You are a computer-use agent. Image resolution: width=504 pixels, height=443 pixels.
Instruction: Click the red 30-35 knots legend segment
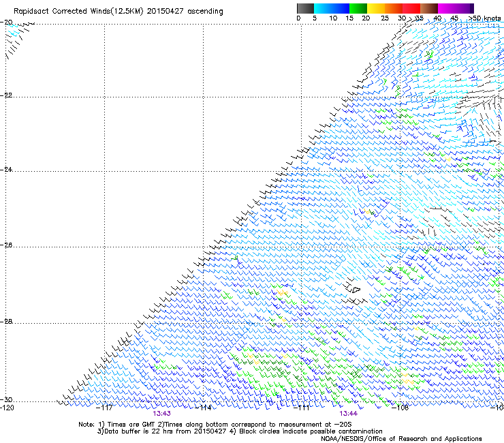411,8
